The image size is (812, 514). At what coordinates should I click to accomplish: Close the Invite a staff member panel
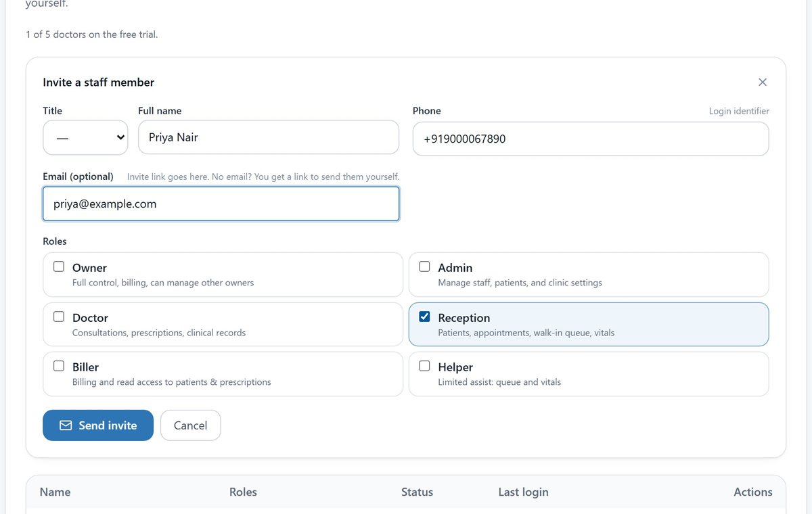pyautogui.click(x=763, y=82)
